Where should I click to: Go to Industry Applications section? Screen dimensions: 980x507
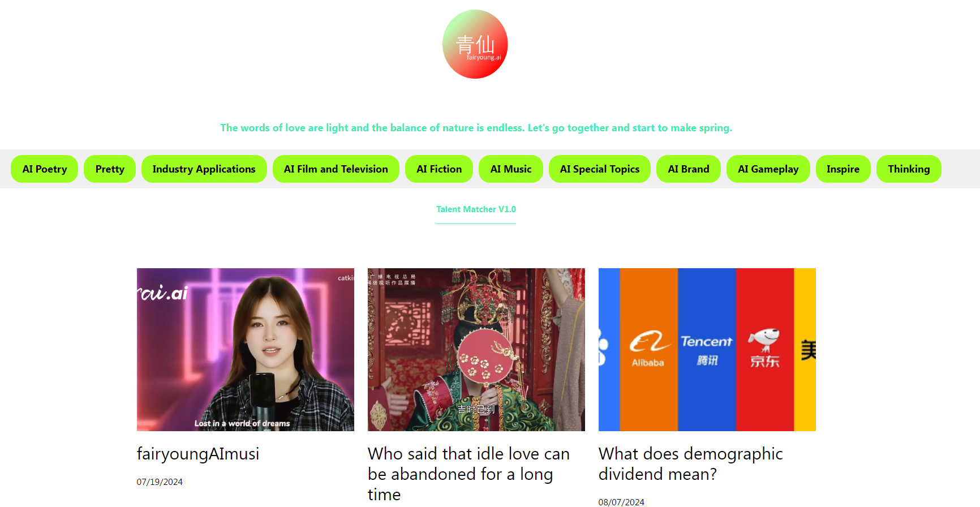tap(204, 169)
